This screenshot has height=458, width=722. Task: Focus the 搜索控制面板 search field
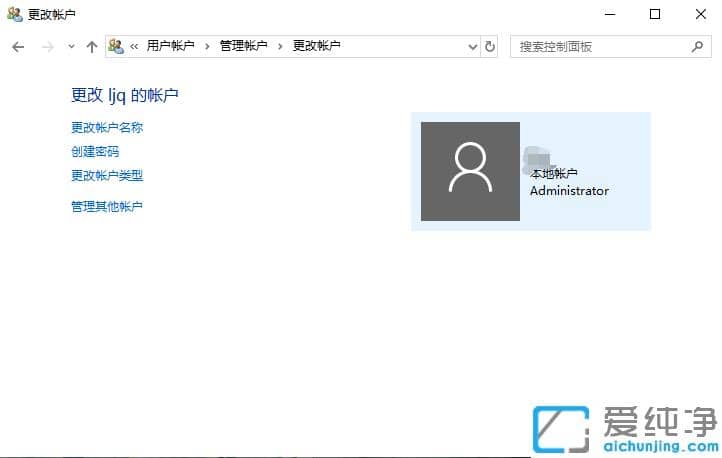click(611, 46)
